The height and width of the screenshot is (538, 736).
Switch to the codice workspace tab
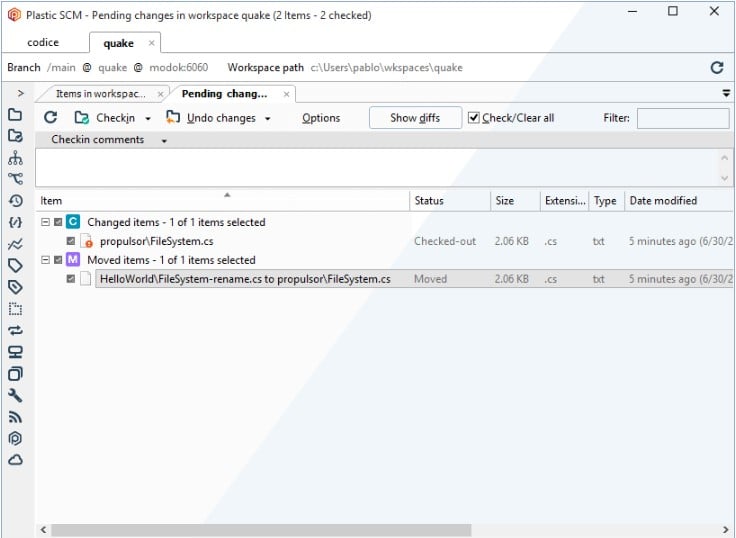[x=43, y=42]
